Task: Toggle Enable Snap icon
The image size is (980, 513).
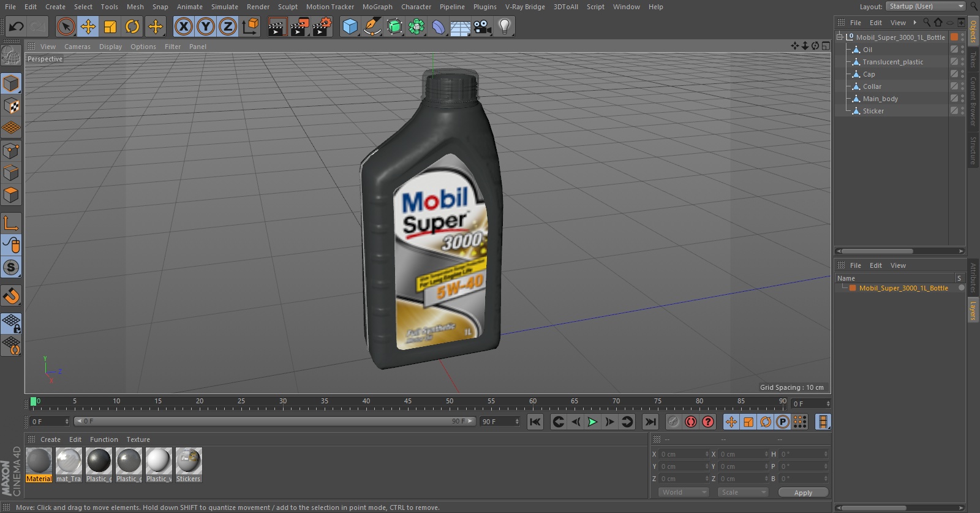Action: (x=11, y=296)
